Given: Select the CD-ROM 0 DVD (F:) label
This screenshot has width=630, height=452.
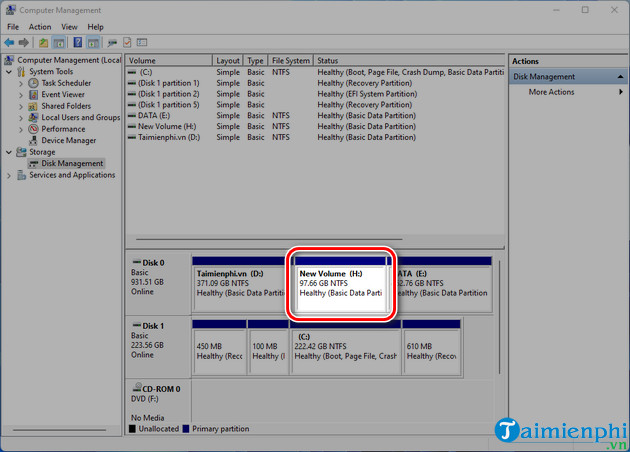Looking at the screenshot, I should (x=158, y=401).
